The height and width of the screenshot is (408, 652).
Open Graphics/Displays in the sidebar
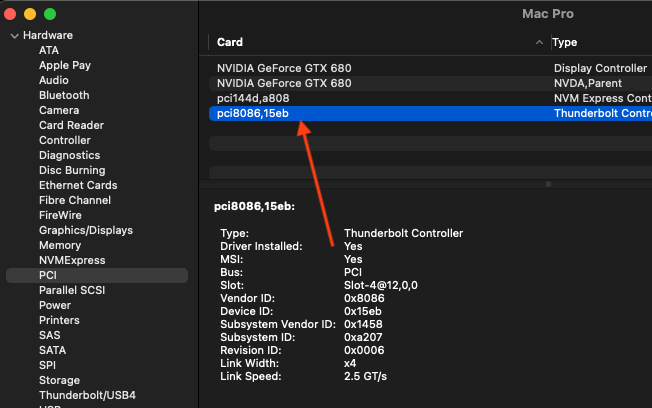86,230
